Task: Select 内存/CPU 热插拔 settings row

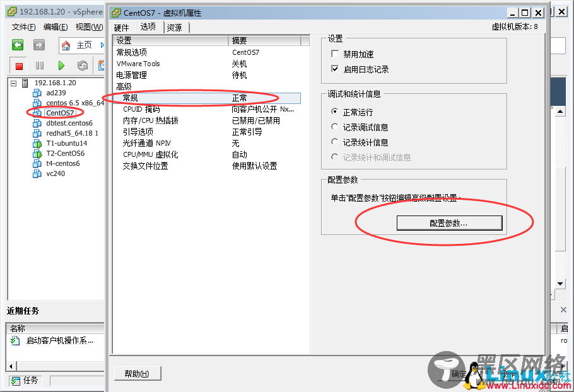Action: [206, 120]
